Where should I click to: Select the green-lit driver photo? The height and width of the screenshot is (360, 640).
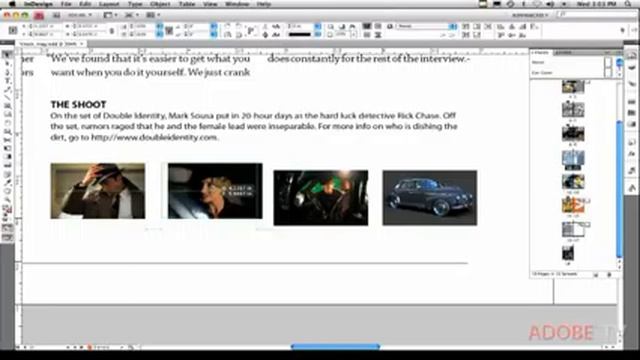click(x=321, y=198)
